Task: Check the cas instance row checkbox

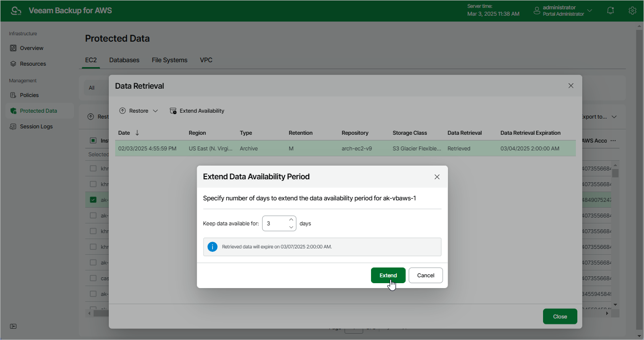Action: (x=93, y=278)
